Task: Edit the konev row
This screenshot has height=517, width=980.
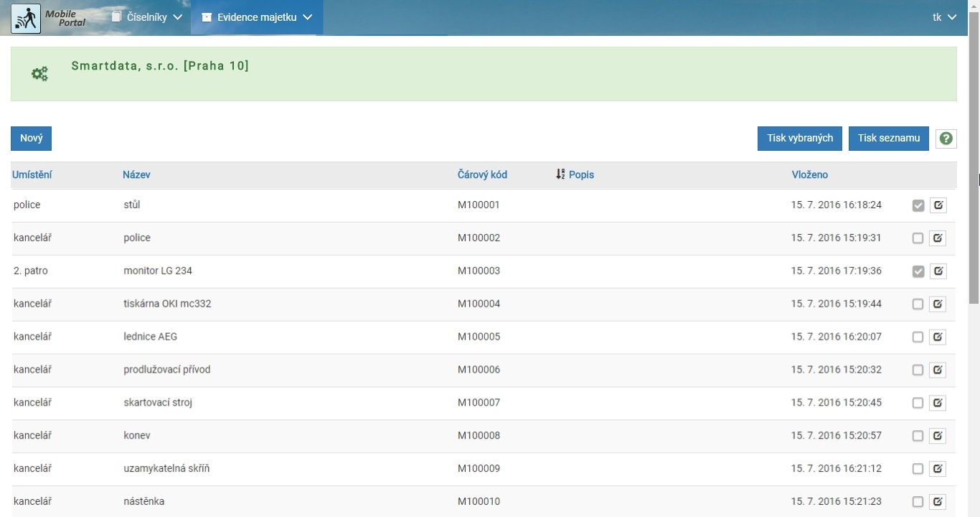Action: [x=938, y=436]
